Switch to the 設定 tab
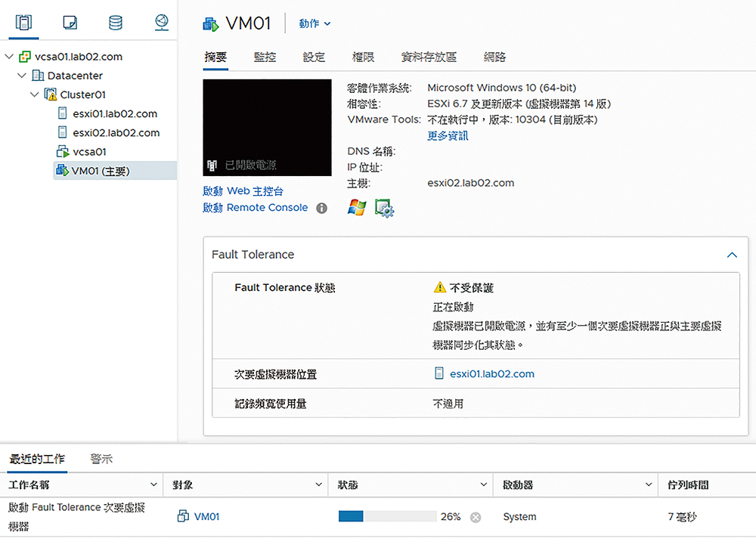The image size is (756, 548). [x=314, y=57]
